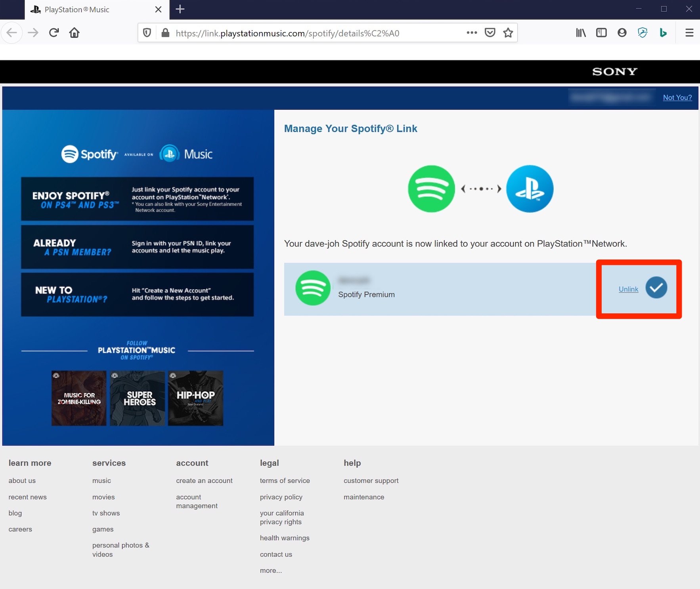Click the PlayStation logo circle icon
This screenshot has width=700, height=589.
(530, 189)
